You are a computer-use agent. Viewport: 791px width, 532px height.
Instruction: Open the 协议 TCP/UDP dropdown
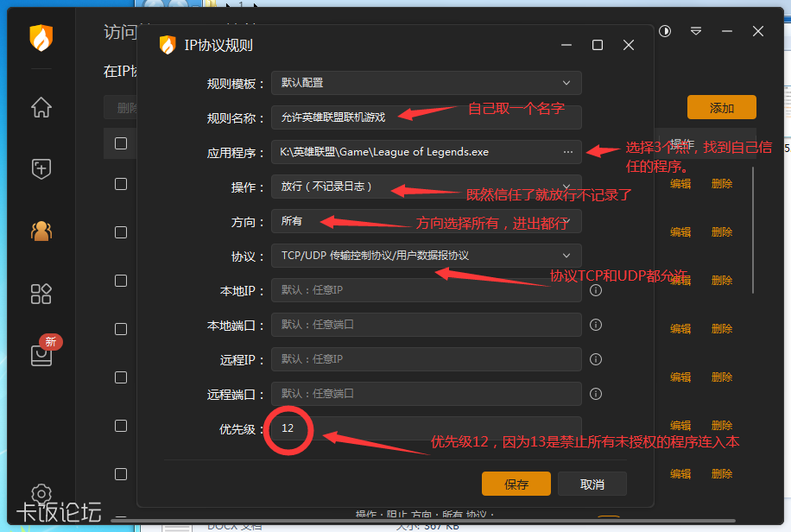(x=426, y=255)
